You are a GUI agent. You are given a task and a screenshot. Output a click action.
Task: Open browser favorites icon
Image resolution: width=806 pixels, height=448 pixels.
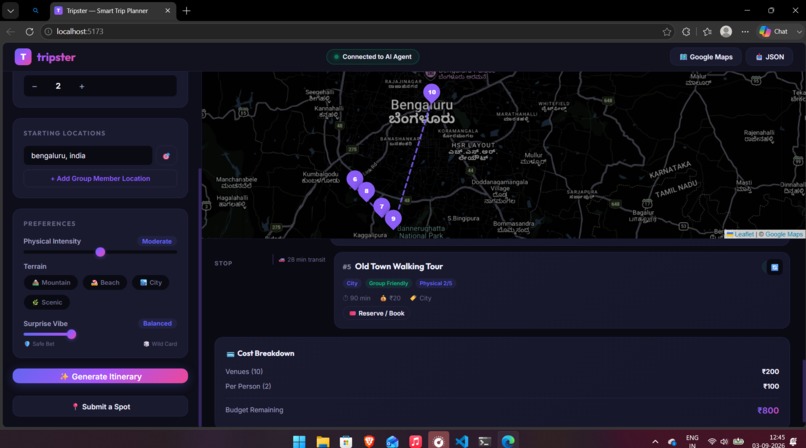click(707, 32)
